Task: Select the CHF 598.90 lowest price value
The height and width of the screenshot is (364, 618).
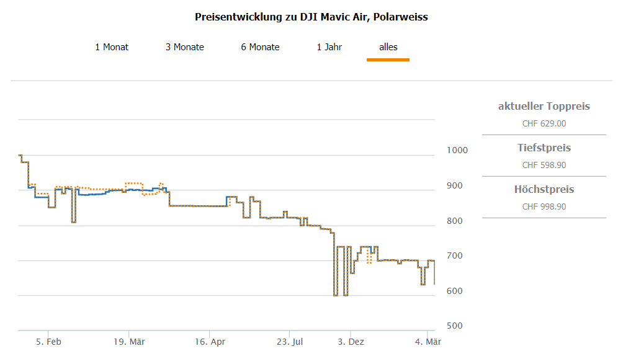Action: click(544, 165)
